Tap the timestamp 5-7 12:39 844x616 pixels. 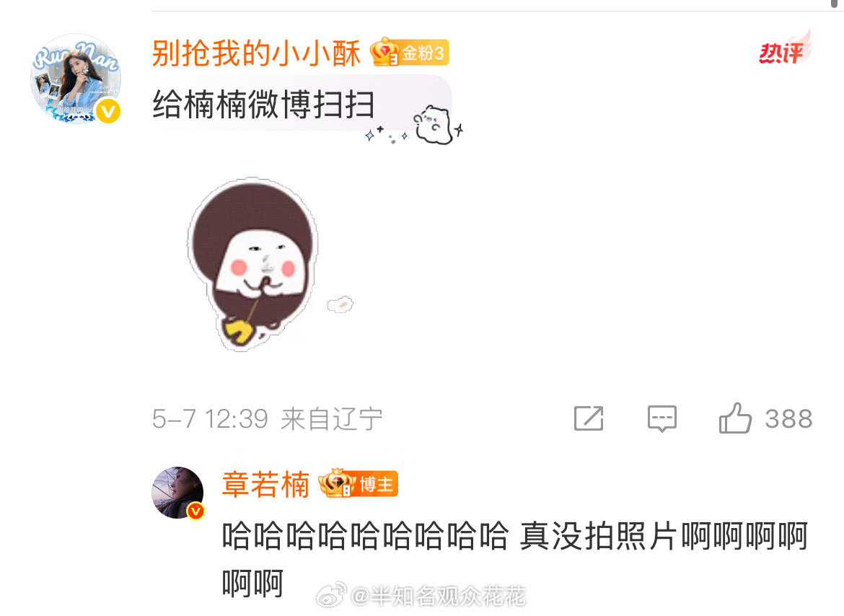[210, 418]
